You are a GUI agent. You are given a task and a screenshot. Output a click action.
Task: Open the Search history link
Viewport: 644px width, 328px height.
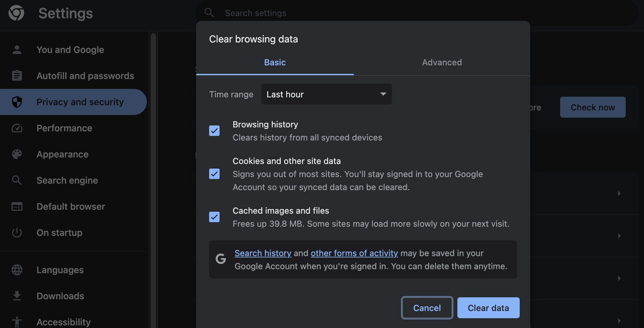pyautogui.click(x=263, y=253)
